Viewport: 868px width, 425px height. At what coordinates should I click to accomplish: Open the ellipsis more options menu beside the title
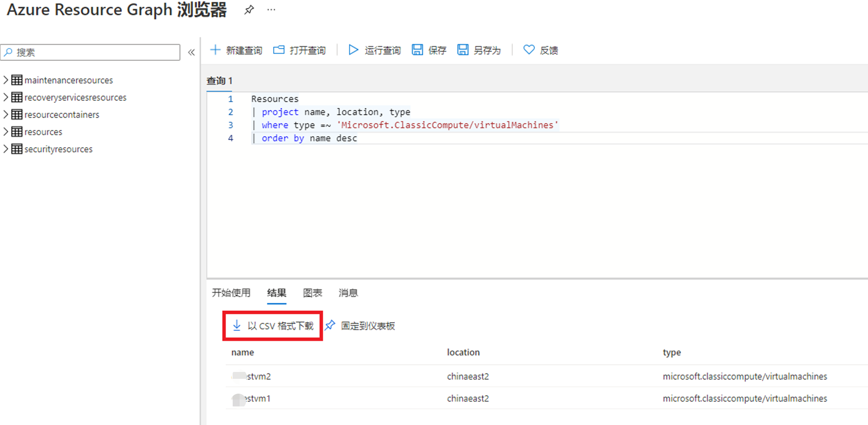point(271,10)
